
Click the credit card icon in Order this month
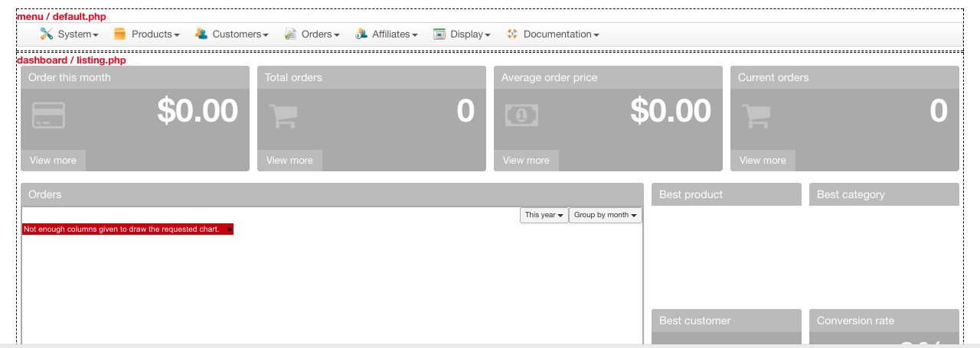coord(48,115)
